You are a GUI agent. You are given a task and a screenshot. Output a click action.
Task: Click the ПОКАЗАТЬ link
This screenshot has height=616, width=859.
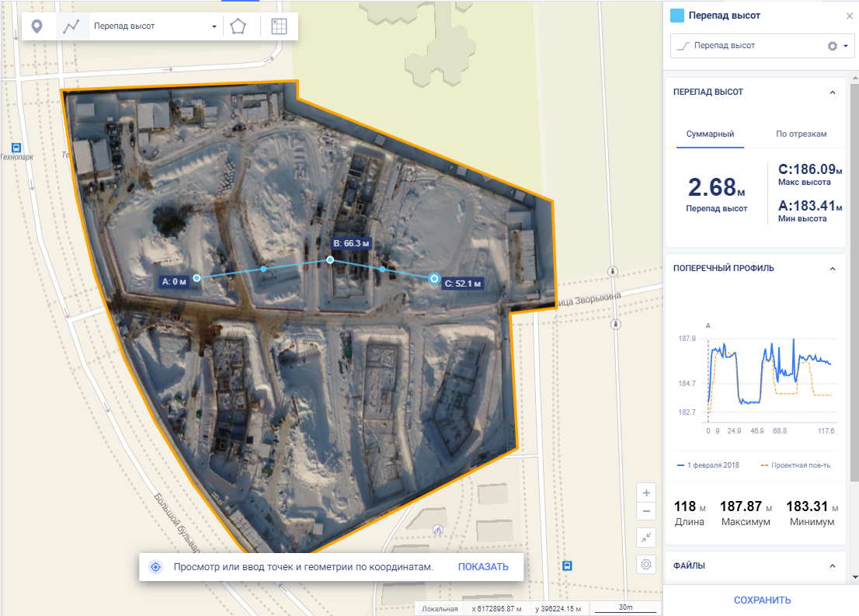tap(483, 567)
